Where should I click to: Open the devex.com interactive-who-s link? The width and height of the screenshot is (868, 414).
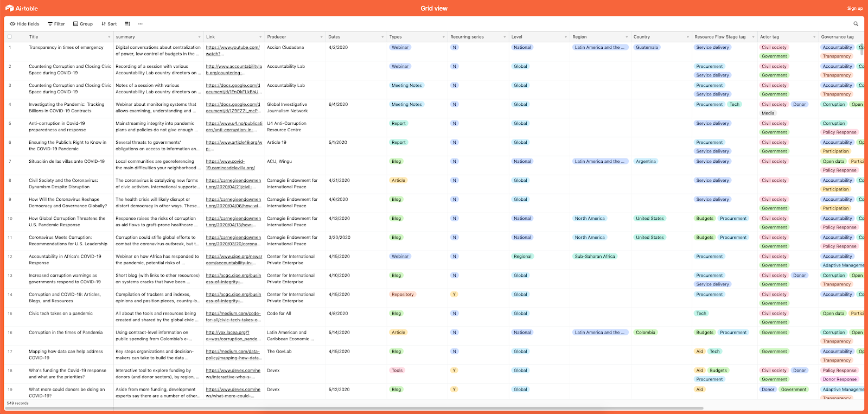tap(233, 373)
